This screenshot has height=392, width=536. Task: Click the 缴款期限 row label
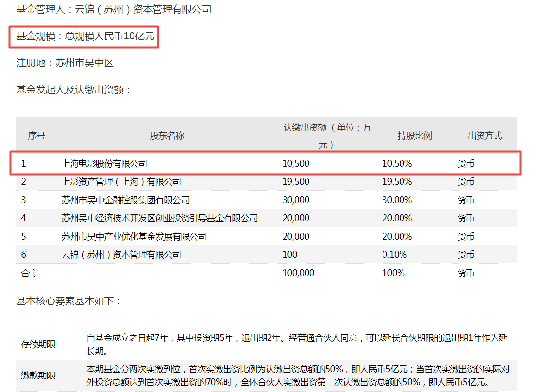point(38,375)
